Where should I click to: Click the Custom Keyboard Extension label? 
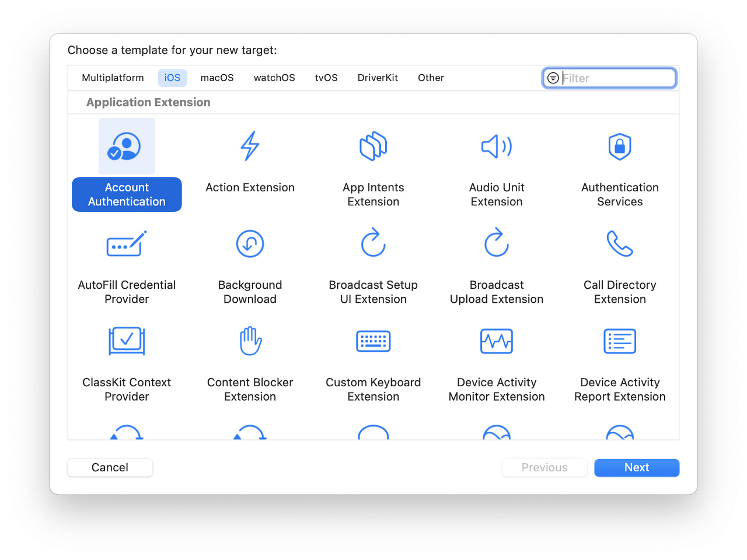tap(373, 389)
